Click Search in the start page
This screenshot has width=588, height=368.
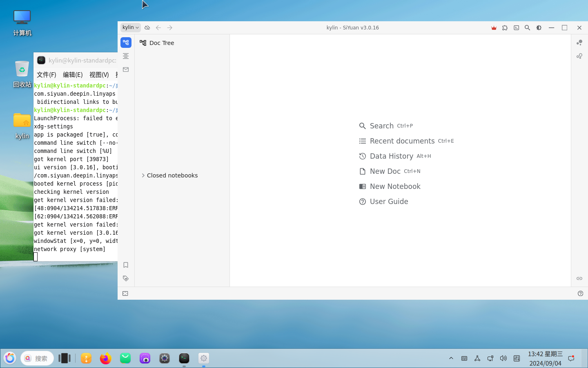(x=386, y=126)
